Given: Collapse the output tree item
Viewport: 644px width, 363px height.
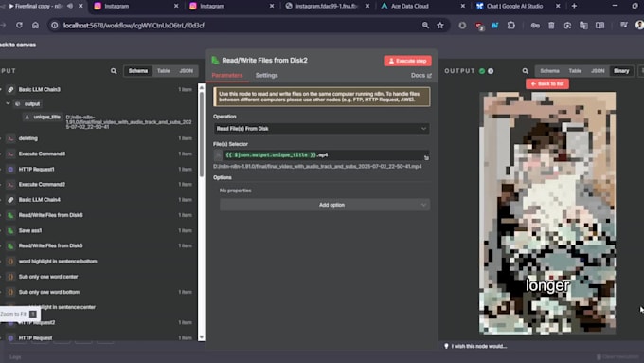Looking at the screenshot, I should [x=8, y=104].
